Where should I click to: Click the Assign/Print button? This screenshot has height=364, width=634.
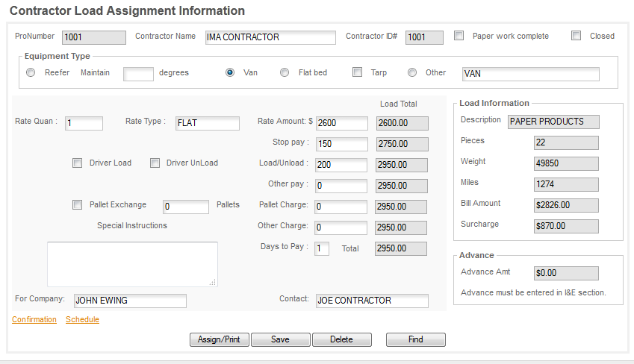tap(219, 340)
